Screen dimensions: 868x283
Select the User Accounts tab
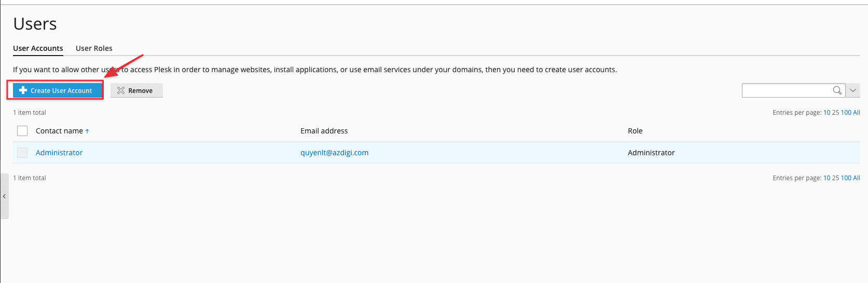click(x=38, y=48)
